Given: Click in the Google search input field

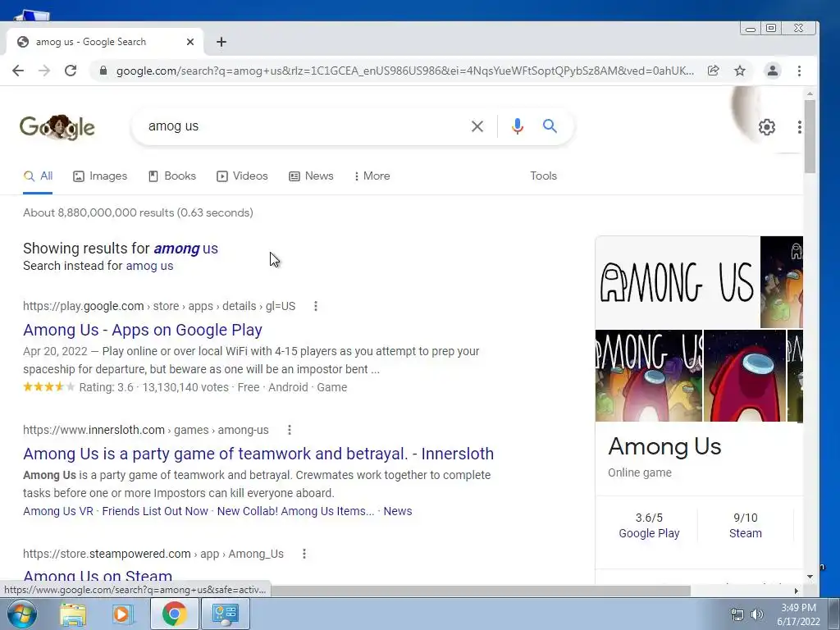Looking at the screenshot, I should coord(305,126).
